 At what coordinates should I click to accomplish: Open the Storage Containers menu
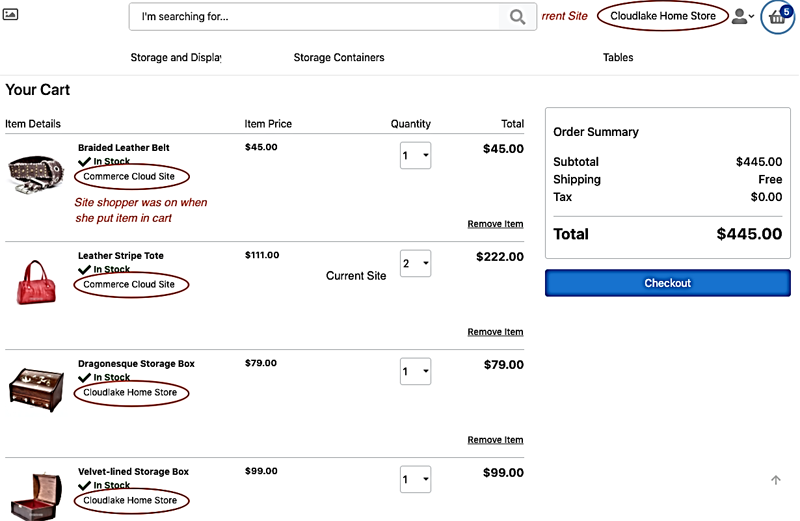(339, 58)
